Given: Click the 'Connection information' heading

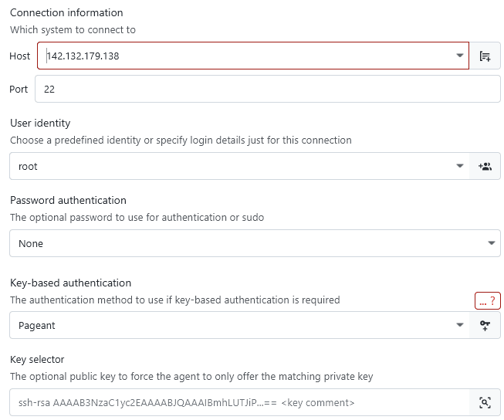Looking at the screenshot, I should click(x=66, y=13).
